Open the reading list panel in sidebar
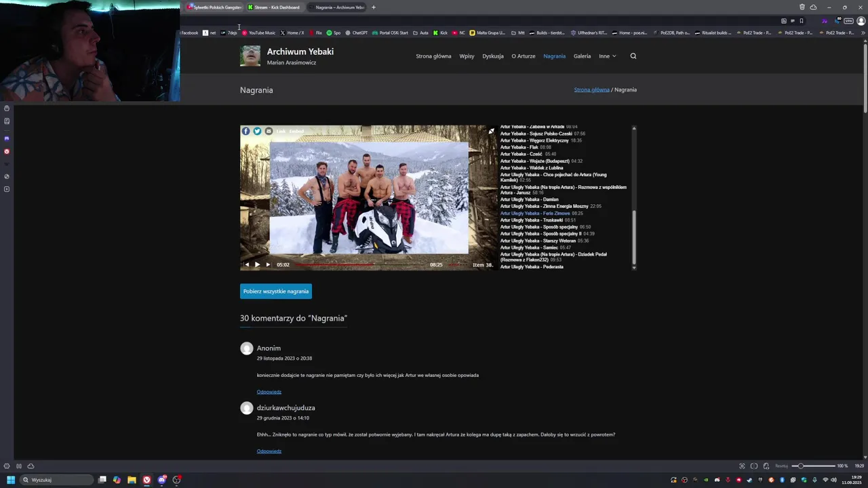Viewport: 868px width, 488px height. pos(7,121)
